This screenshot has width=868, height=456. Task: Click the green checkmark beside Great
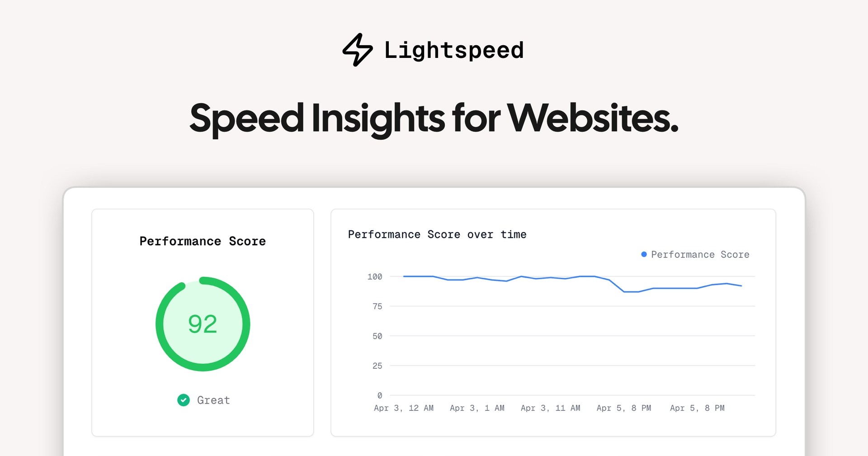click(x=184, y=400)
